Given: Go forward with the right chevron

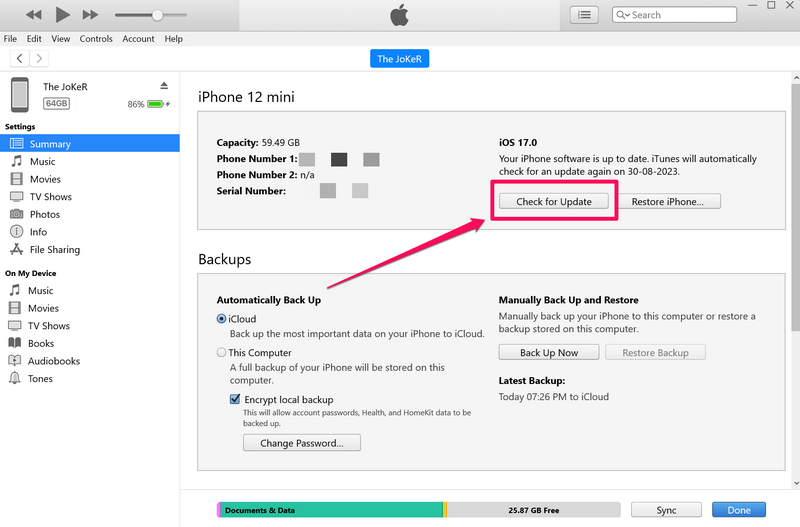Looking at the screenshot, I should point(39,59).
